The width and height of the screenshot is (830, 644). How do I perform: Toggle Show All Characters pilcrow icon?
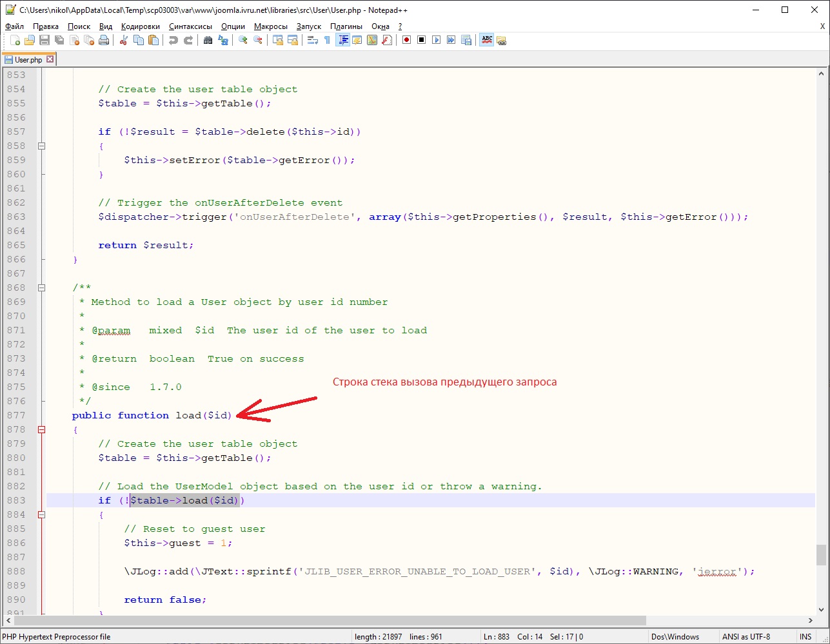pos(328,40)
